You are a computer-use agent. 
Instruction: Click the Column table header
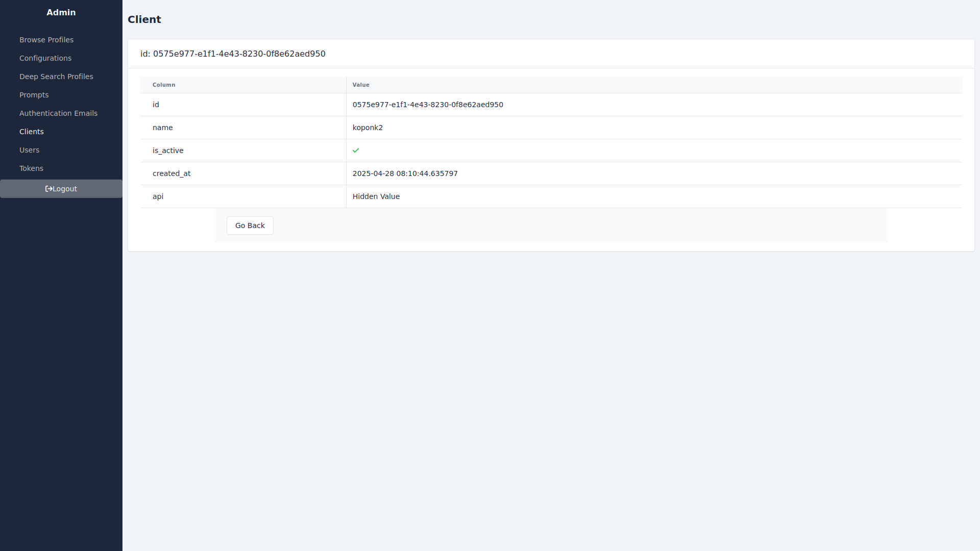[x=164, y=85]
